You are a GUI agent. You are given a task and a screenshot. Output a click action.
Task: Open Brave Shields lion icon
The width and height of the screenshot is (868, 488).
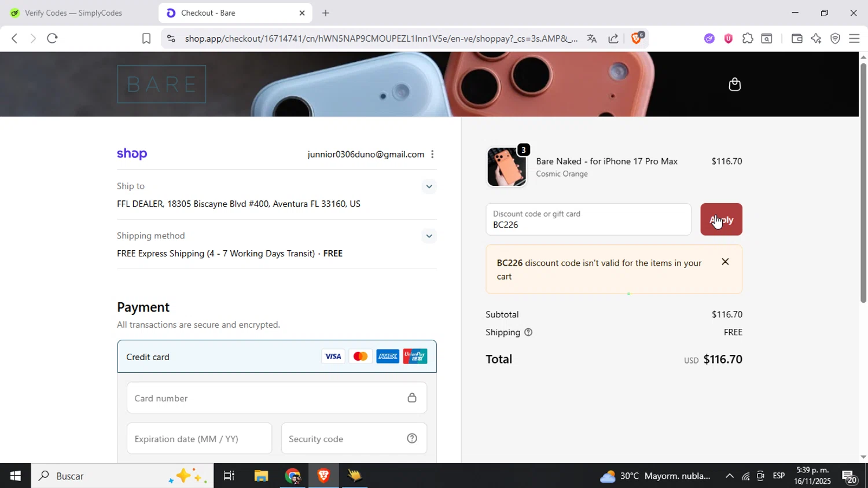(637, 38)
